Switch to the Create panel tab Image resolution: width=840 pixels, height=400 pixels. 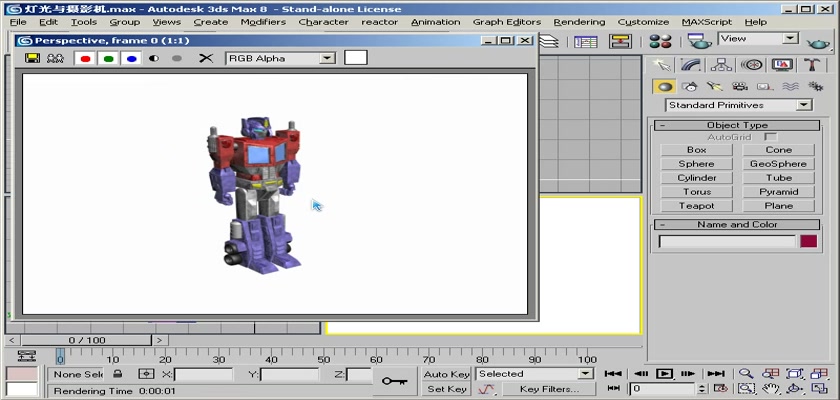coord(662,65)
